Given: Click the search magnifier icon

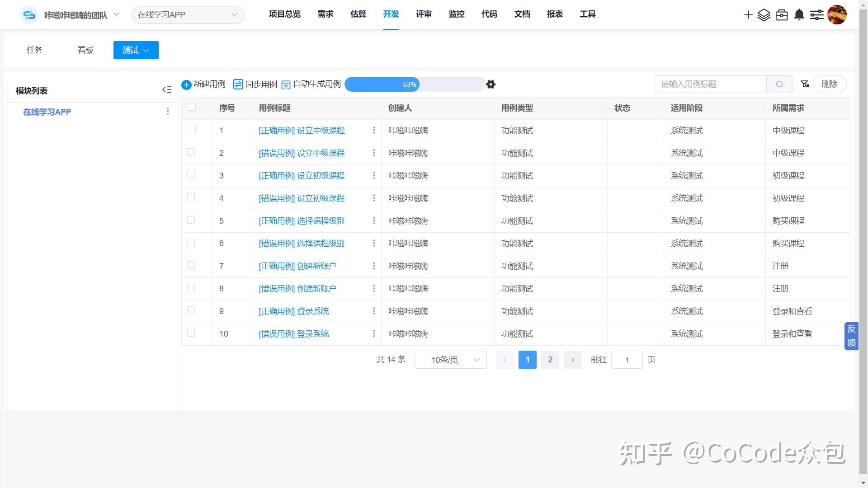Looking at the screenshot, I should coord(779,84).
